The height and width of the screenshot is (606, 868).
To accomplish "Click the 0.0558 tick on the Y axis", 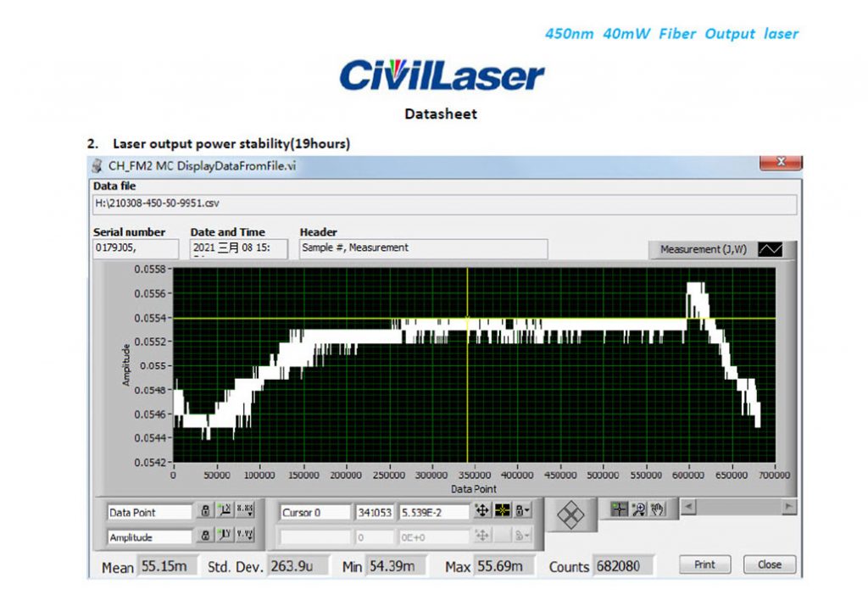I will (x=149, y=269).
